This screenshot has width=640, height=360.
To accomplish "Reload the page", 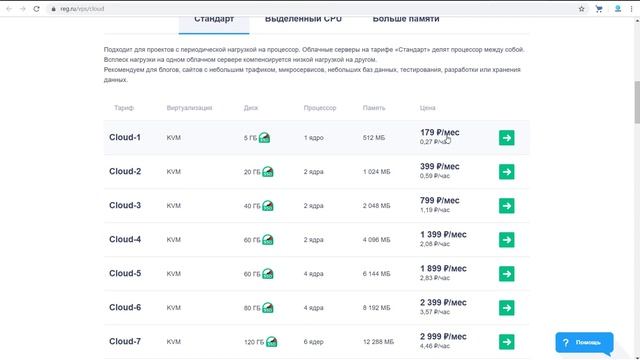I will tap(36, 9).
